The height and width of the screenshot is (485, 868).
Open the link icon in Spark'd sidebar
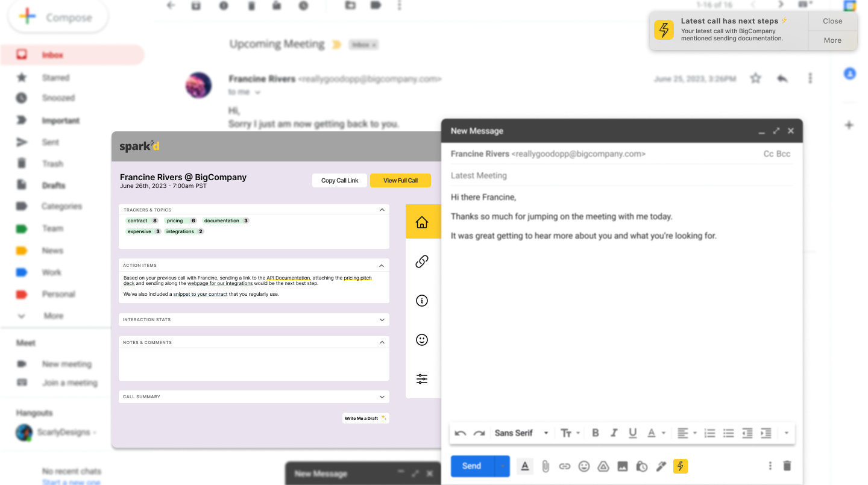coord(422,261)
